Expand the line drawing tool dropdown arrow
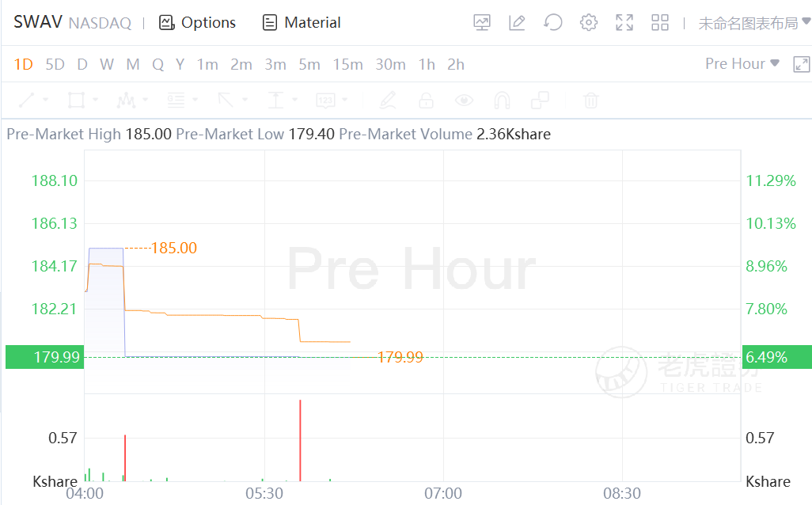 [x=45, y=101]
